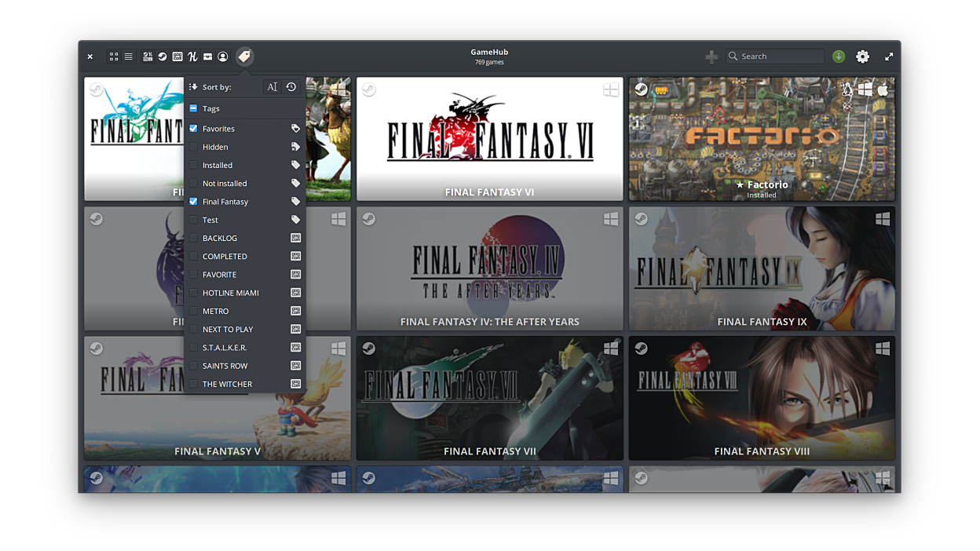
Task: Open the settings gear
Action: [862, 57]
